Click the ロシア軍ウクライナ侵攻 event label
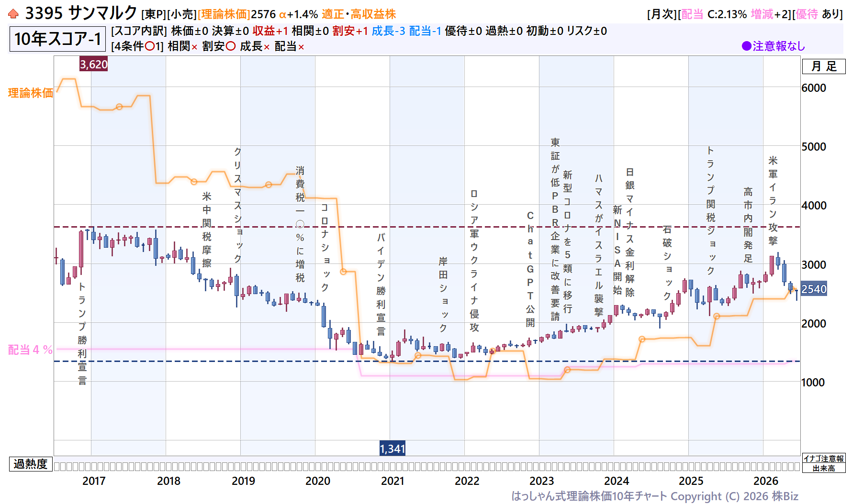Screen dimensions: 852x504 [x=474, y=261]
